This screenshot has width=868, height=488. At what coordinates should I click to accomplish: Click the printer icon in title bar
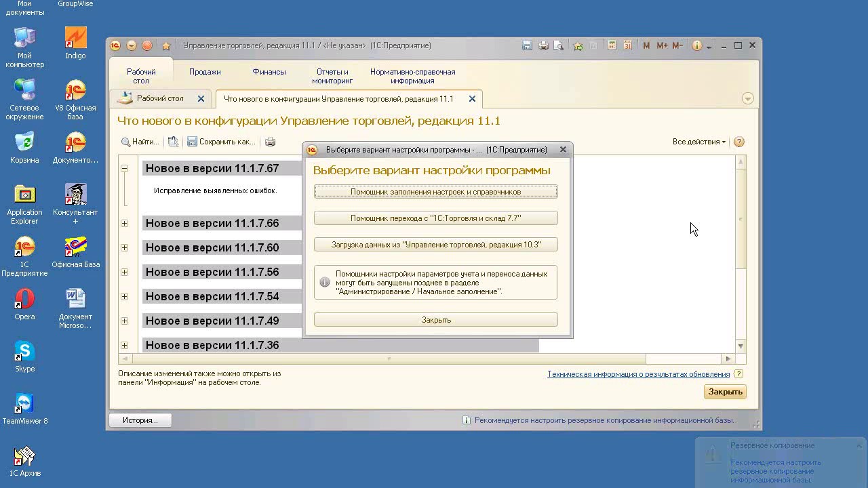click(x=543, y=46)
